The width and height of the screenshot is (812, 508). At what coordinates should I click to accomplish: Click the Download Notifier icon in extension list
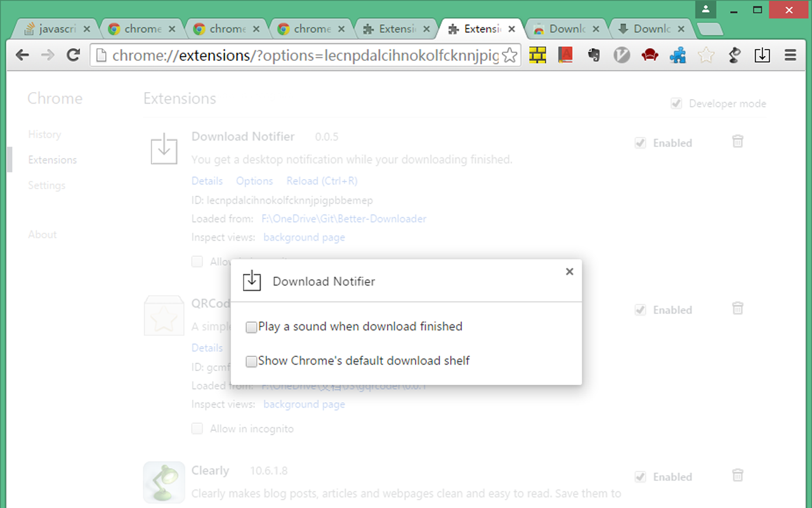pyautogui.click(x=164, y=149)
